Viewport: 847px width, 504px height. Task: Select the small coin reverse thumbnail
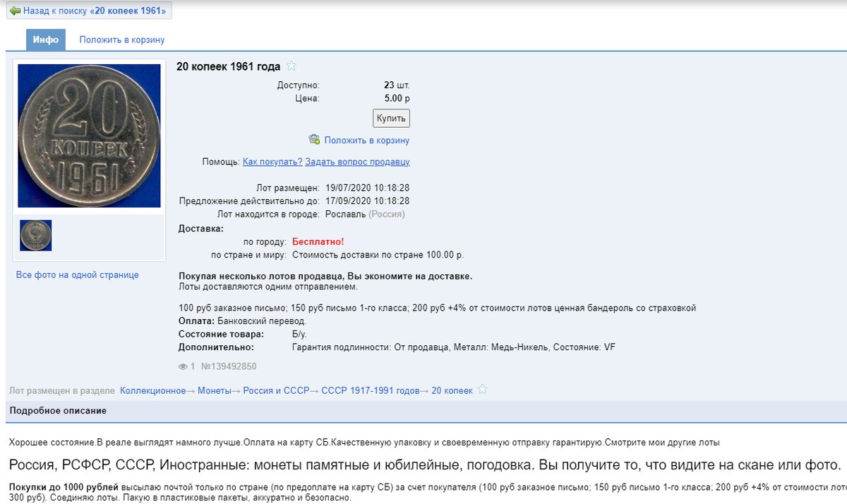tap(35, 236)
